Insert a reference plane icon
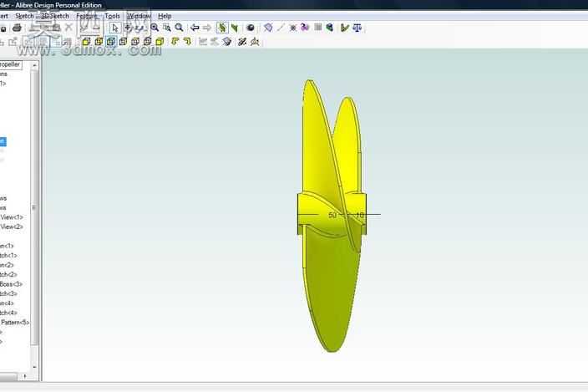The height and width of the screenshot is (392, 588). tap(268, 28)
